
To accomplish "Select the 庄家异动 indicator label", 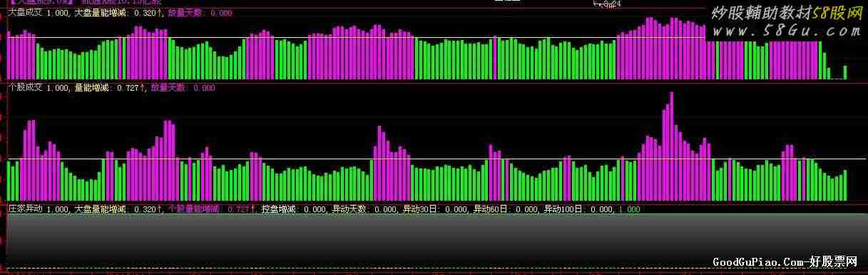I will [25, 209].
